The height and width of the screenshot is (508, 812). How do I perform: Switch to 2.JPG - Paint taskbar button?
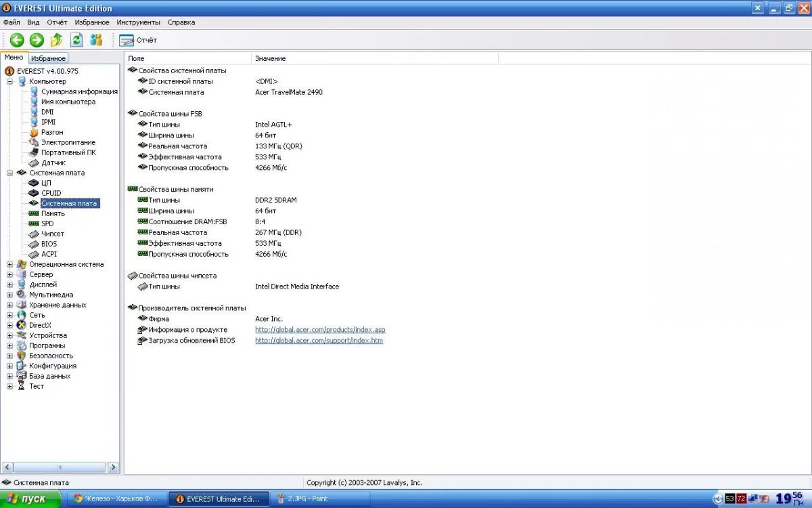(320, 499)
